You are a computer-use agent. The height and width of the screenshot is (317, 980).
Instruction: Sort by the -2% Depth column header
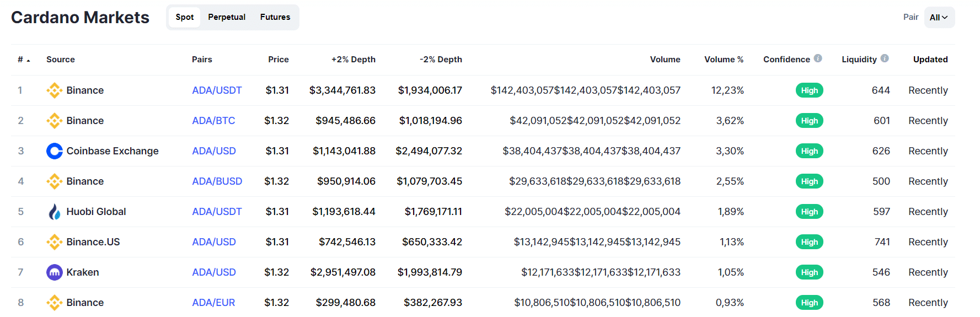click(x=441, y=60)
